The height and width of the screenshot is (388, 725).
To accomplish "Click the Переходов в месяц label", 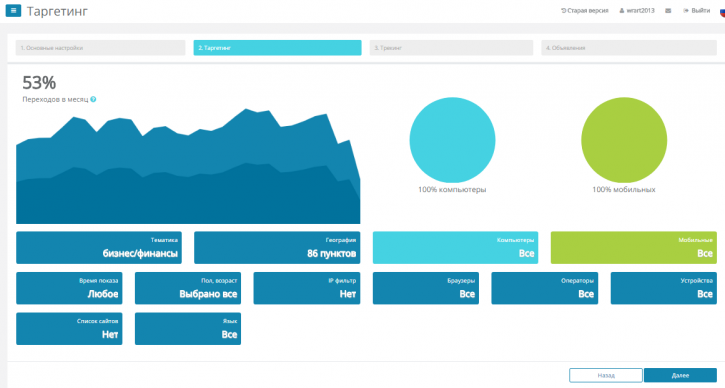I will [55, 99].
